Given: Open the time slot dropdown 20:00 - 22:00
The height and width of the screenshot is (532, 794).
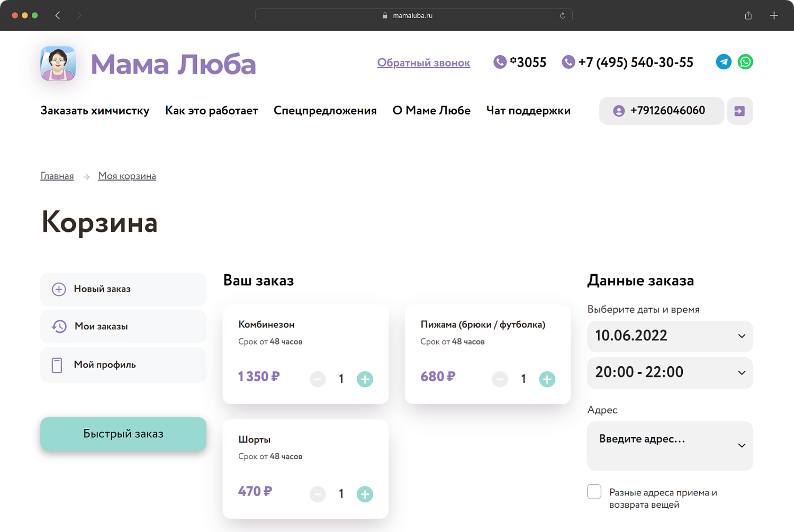Looking at the screenshot, I should click(670, 373).
